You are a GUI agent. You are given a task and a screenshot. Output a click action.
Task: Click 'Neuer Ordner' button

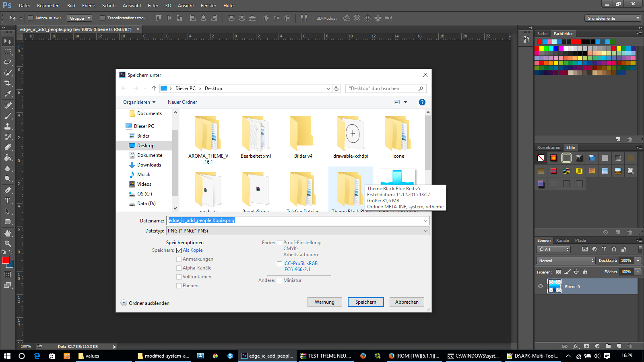(182, 102)
